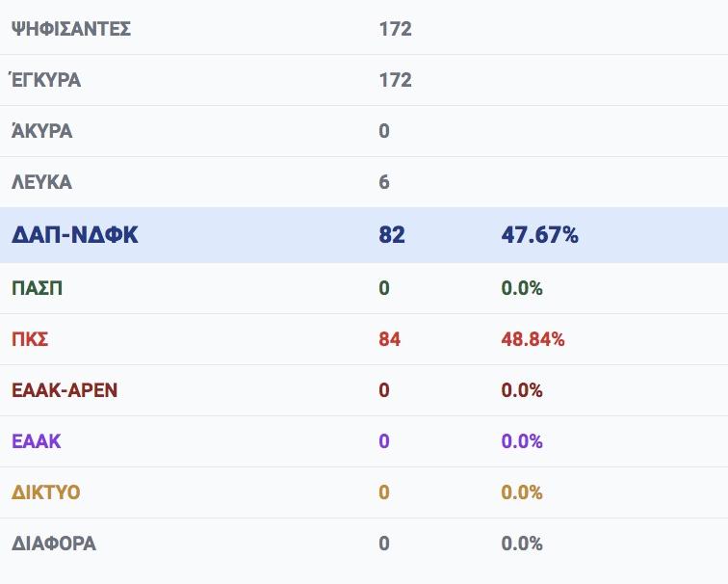The height and width of the screenshot is (584, 728).
Task: Select the ΔΙΚΤΥΟ row label
Action: coord(46,492)
